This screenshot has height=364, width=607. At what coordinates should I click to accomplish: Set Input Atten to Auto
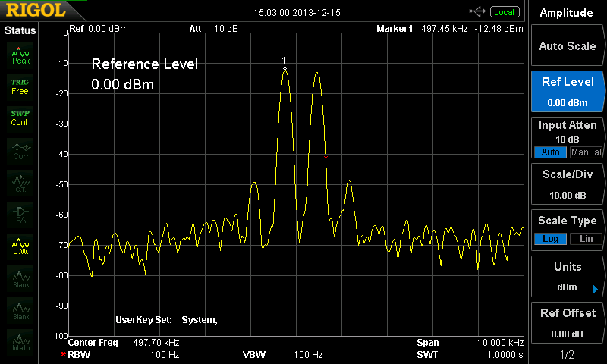click(x=550, y=152)
